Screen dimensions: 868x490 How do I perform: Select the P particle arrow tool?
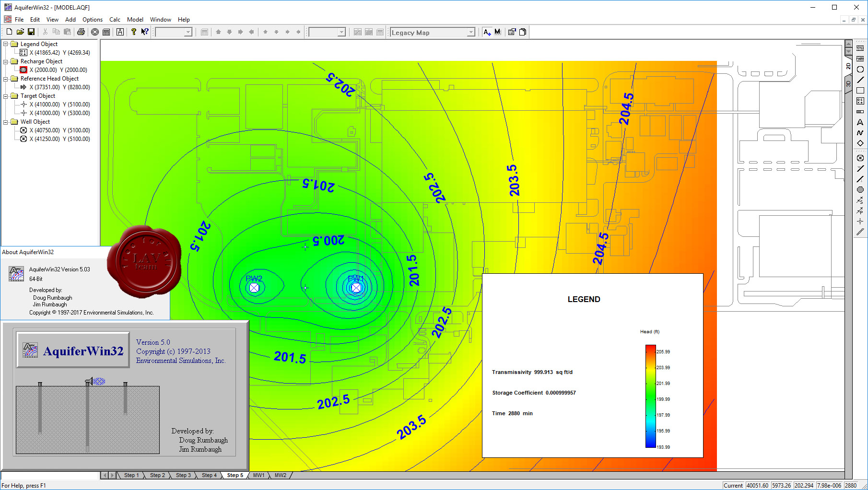(x=860, y=211)
